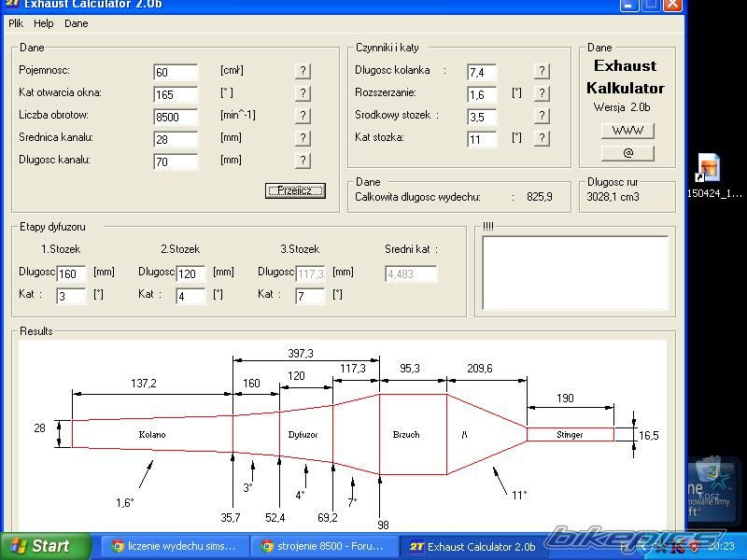Screen dimensions: 747x560
Task: Switch to strojenie 8500 Chrome taskbar window
Action: (323, 546)
